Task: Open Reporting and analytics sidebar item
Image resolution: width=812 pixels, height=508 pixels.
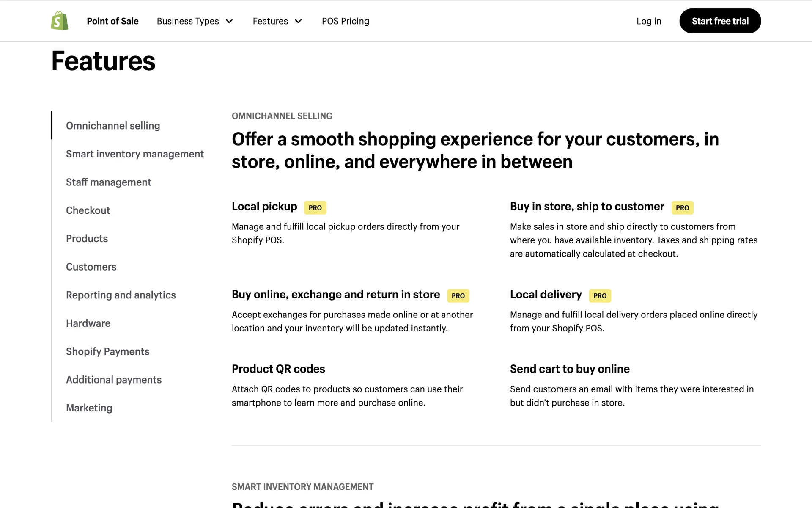Action: pyautogui.click(x=121, y=295)
